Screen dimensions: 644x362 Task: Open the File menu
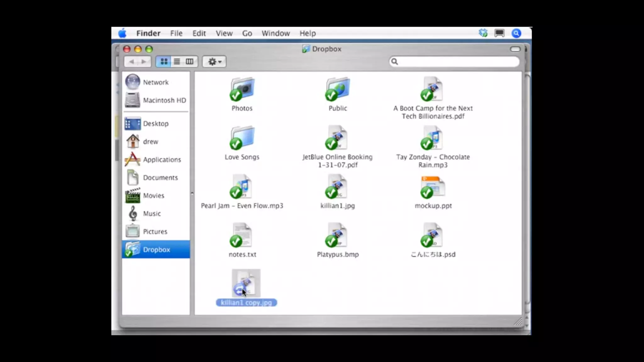(176, 33)
